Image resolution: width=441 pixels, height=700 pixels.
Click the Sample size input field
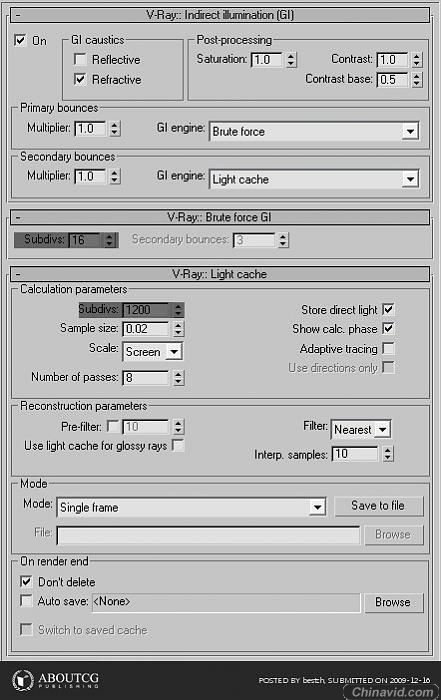(x=146, y=329)
